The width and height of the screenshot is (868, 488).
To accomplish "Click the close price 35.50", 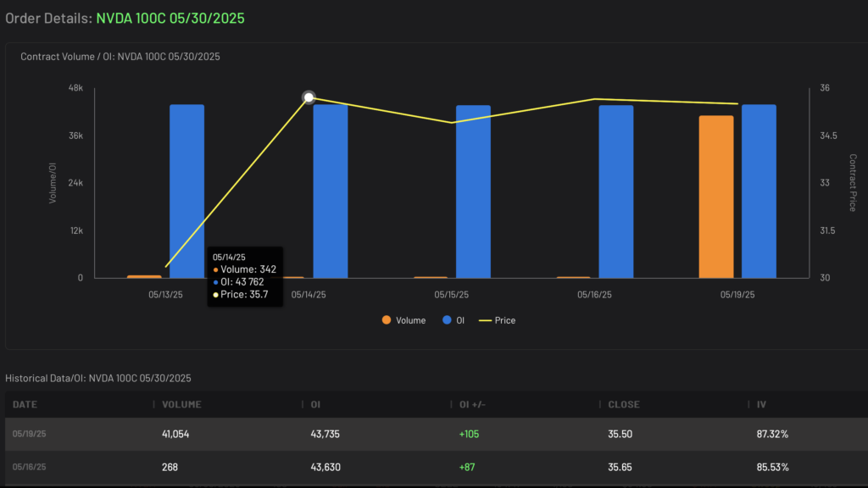I will click(620, 434).
